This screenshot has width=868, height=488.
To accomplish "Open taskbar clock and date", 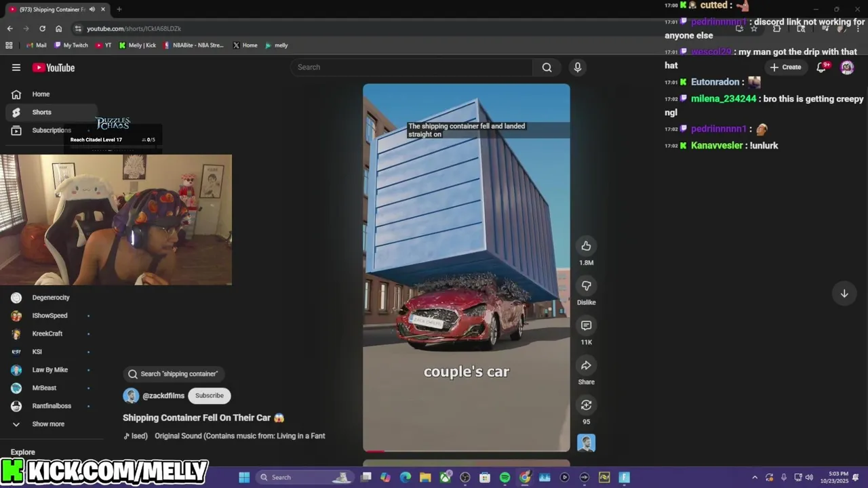I will (834, 477).
